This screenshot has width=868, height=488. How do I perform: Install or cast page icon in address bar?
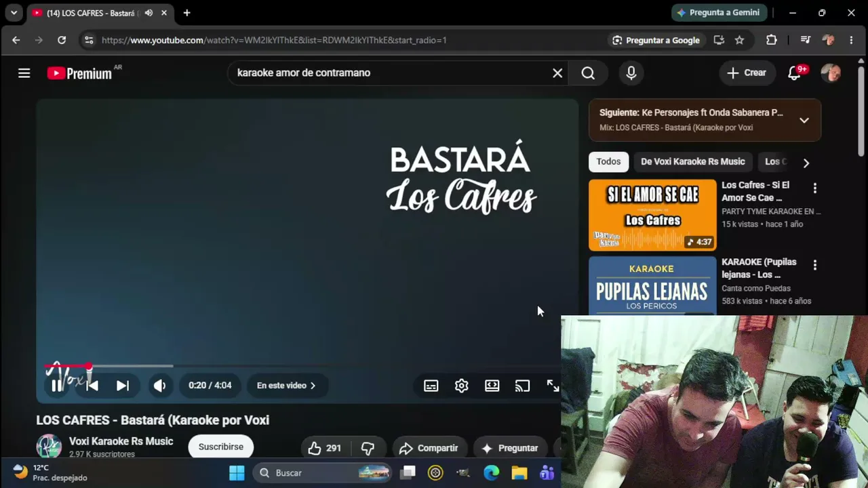[719, 40]
